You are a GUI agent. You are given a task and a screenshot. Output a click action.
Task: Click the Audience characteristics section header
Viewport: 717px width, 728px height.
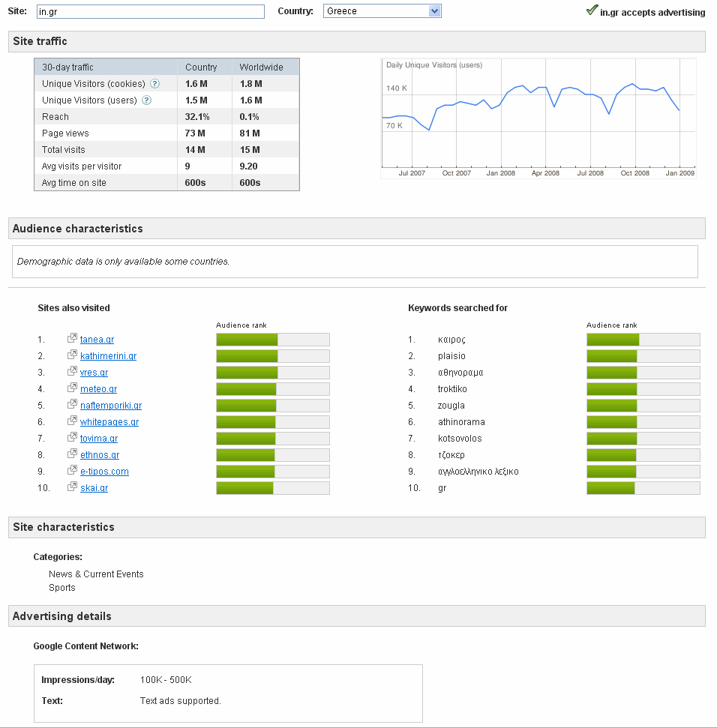pyautogui.click(x=357, y=229)
